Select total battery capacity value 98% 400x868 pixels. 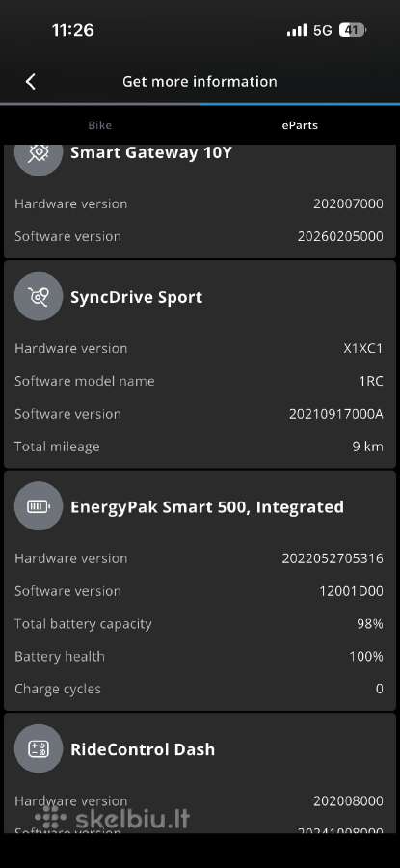[x=370, y=624]
